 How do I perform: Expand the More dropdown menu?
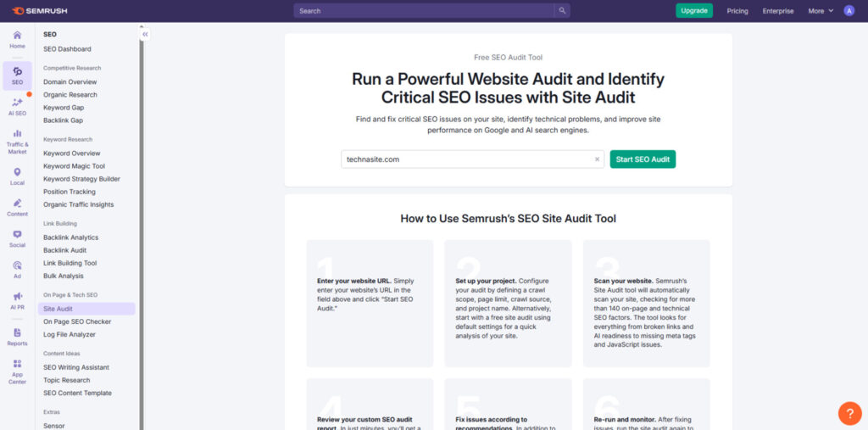(820, 11)
